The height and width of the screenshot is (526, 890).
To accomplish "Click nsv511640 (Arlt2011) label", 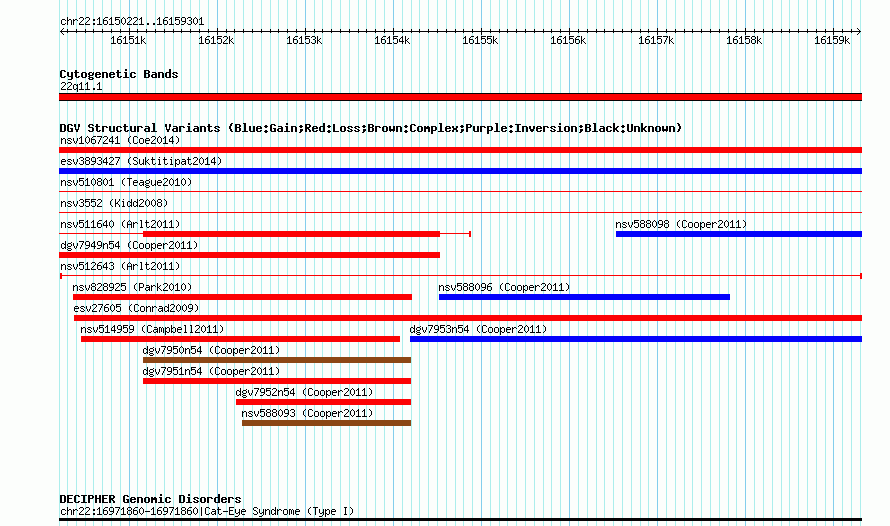I will point(120,224).
